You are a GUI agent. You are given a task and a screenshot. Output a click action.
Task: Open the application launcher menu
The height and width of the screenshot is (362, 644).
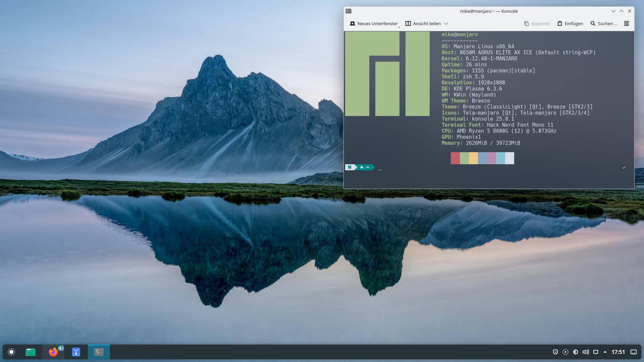coord(11,352)
